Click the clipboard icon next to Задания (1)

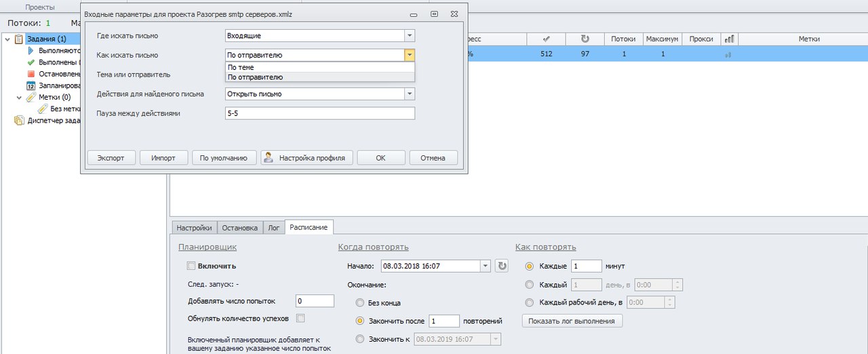click(x=18, y=39)
